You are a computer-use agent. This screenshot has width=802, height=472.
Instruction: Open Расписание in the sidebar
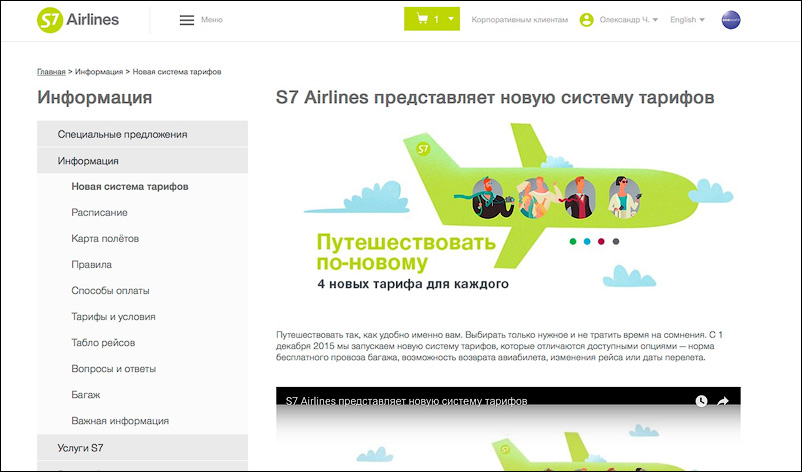pos(99,212)
